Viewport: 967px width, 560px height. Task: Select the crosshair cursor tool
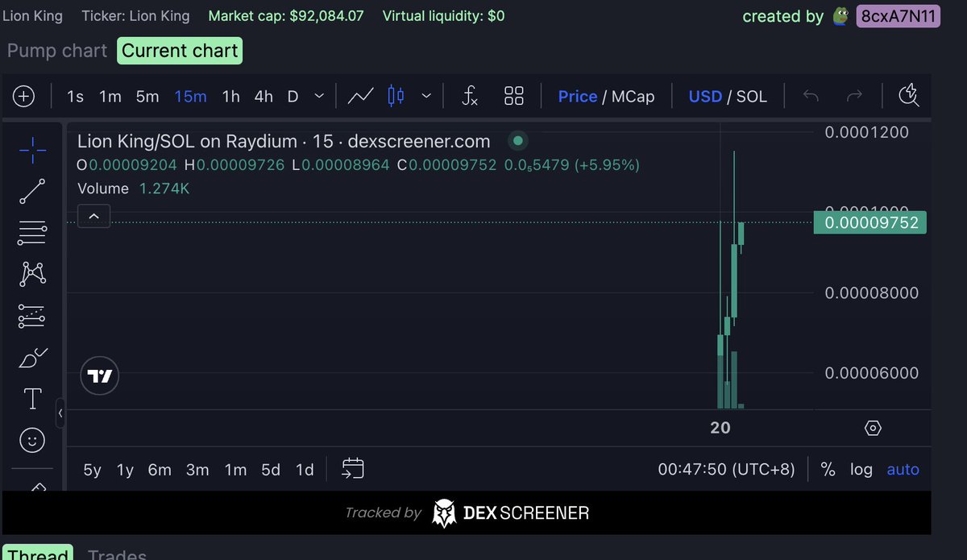(32, 150)
